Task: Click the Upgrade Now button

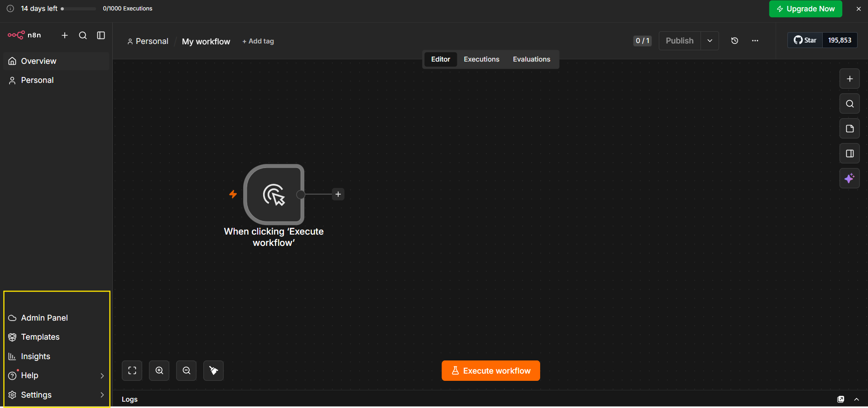Action: (x=806, y=9)
